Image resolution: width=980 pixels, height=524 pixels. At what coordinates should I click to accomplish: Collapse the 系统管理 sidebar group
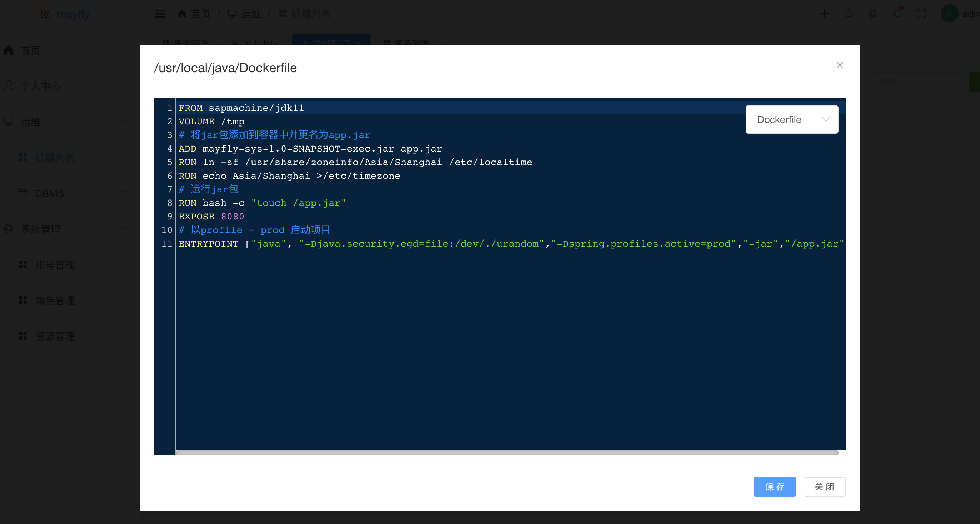[124, 228]
